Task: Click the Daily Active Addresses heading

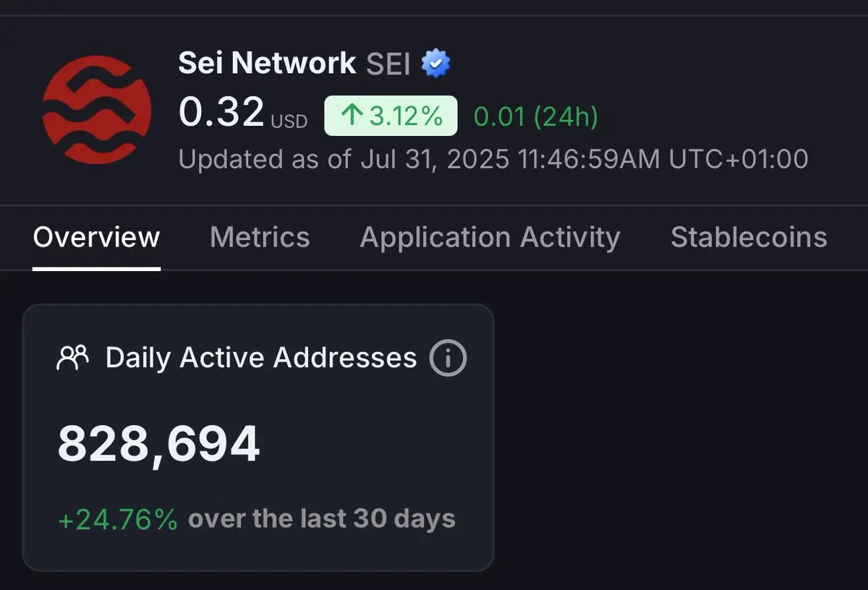Action: 261,358
